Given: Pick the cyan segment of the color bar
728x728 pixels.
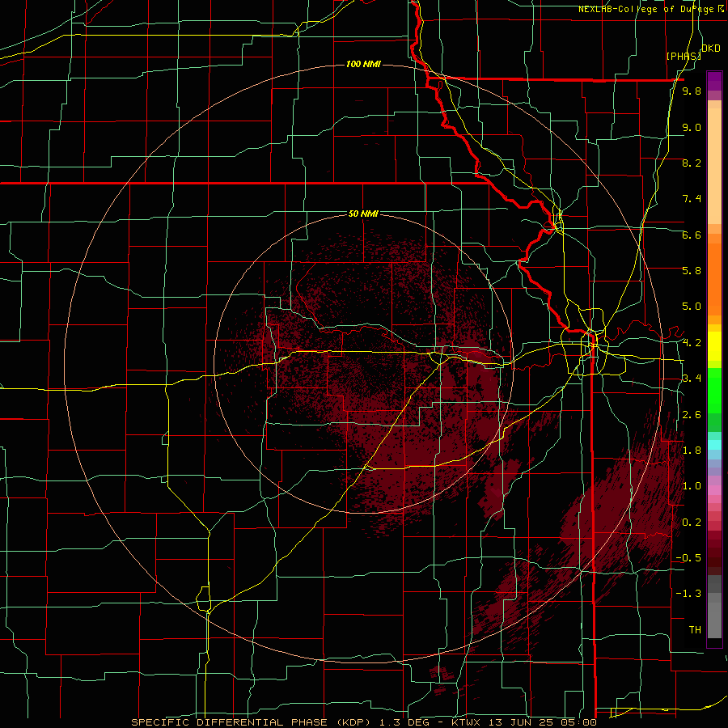Looking at the screenshot, I should click(714, 445).
